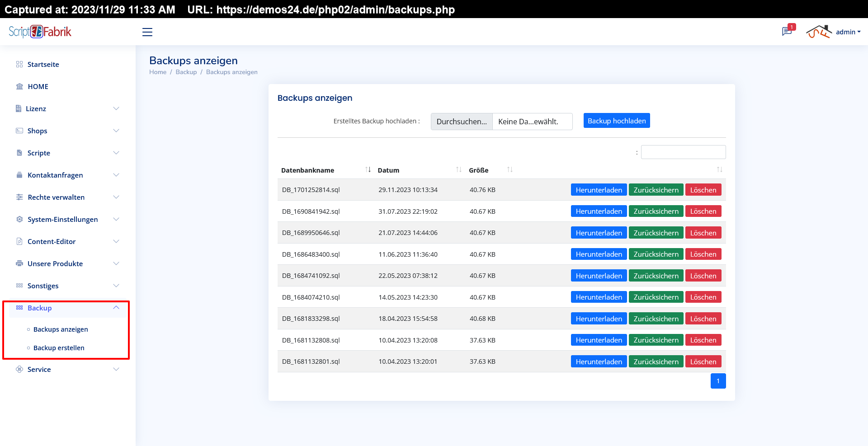Restore backup DB_1690841942.sql via Zurücksichern
Screen dimensions: 868x446
656,211
